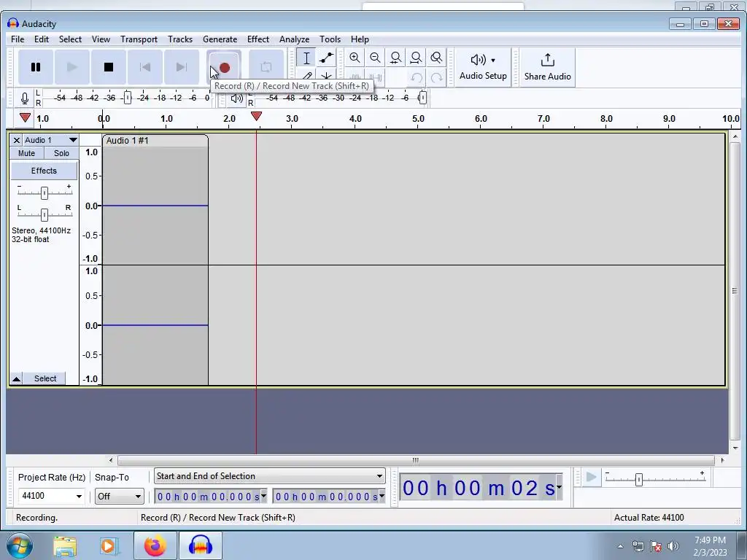Open Audio Setup

[483, 67]
